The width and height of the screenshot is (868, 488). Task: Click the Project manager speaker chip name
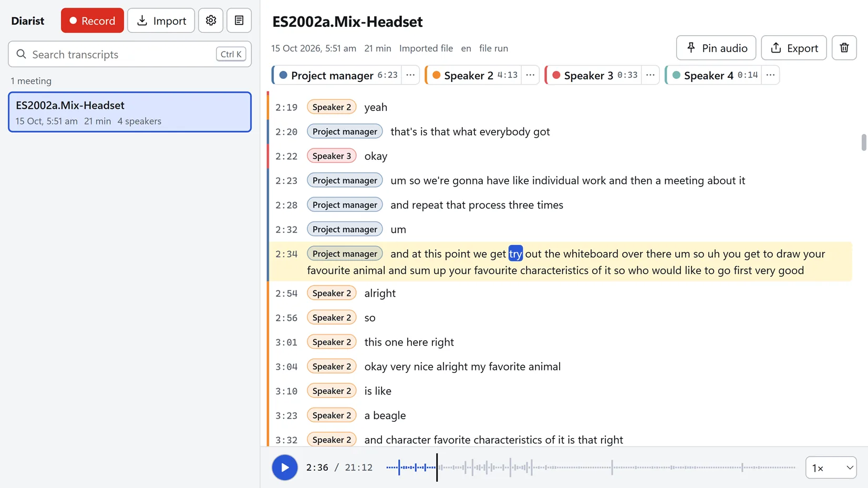[332, 76]
